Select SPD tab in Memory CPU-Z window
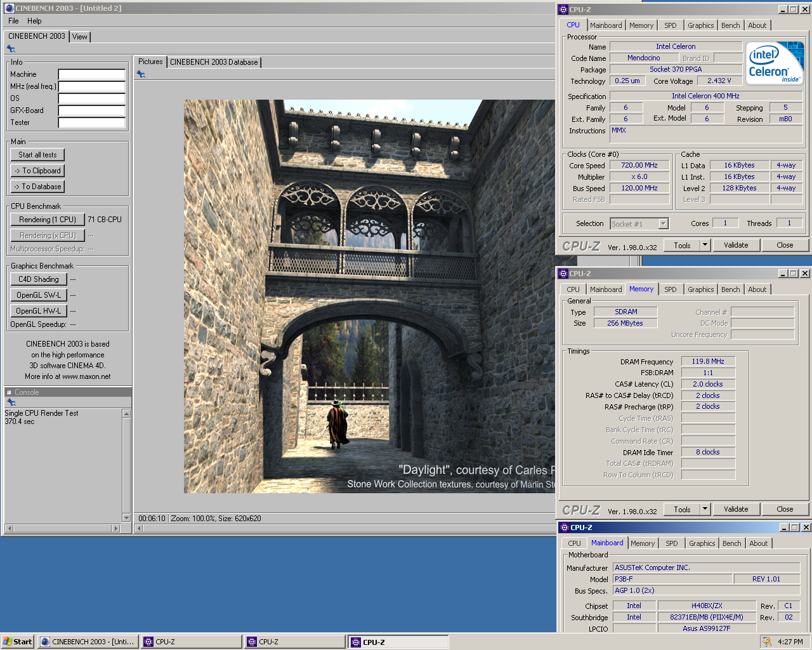 click(671, 289)
